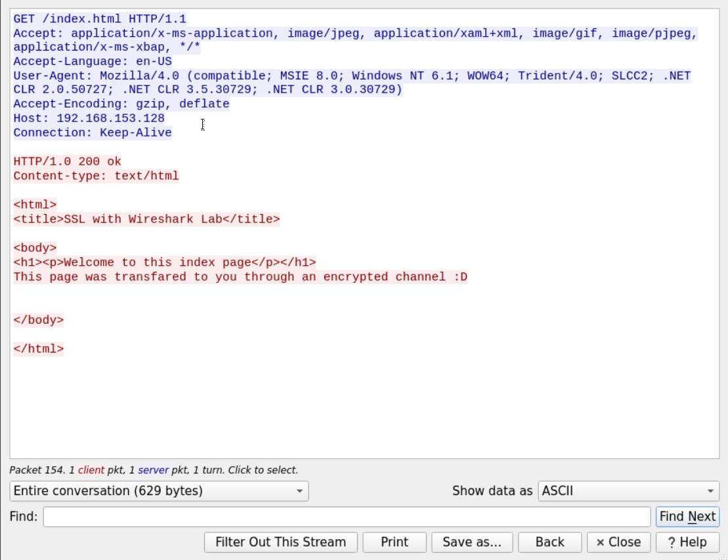Screen dimensions: 728x560
Task: Click Filter Out This Stream
Action: tap(280, 542)
